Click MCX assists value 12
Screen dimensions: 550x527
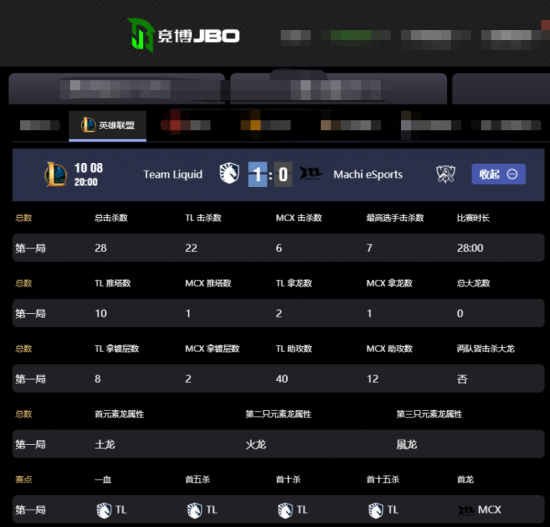tap(373, 379)
